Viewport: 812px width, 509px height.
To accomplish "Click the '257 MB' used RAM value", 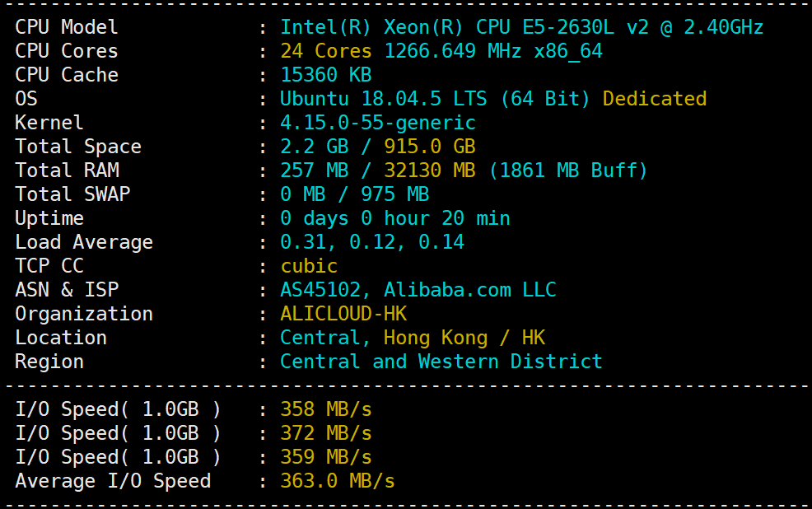I will [x=315, y=170].
